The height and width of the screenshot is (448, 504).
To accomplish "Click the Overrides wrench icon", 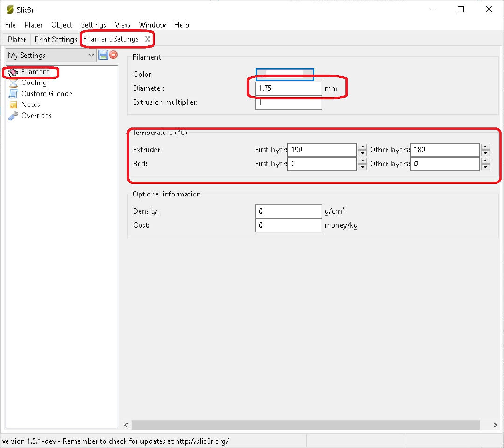I will tap(13, 116).
